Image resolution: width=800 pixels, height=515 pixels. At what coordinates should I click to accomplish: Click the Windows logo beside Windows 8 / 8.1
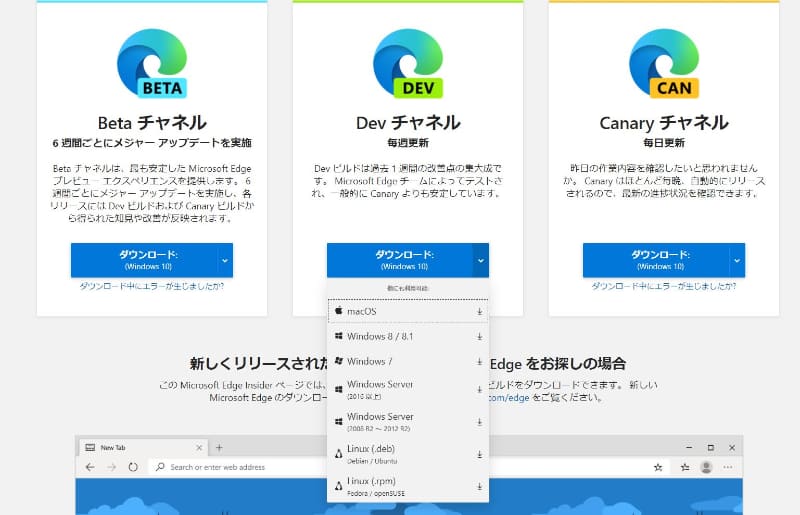pos(339,336)
